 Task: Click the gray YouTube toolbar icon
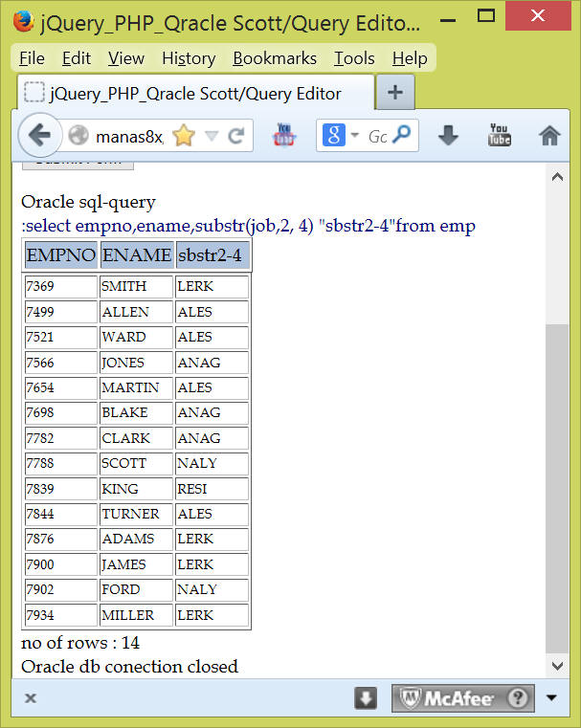point(500,135)
